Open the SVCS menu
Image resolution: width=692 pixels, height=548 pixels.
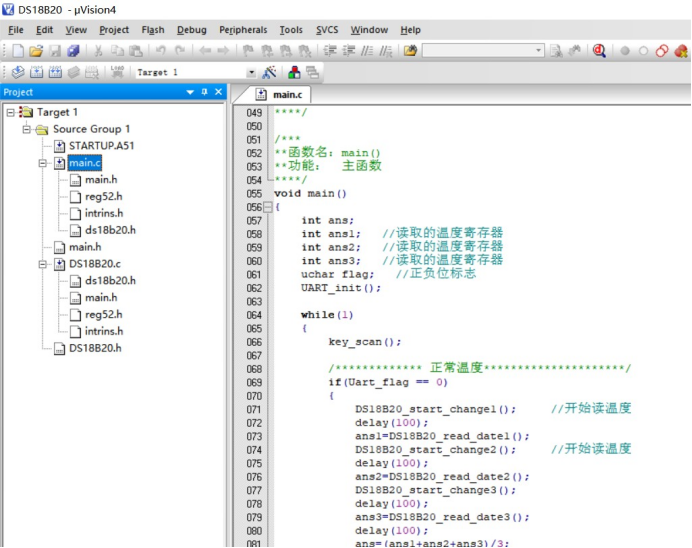coord(327,30)
